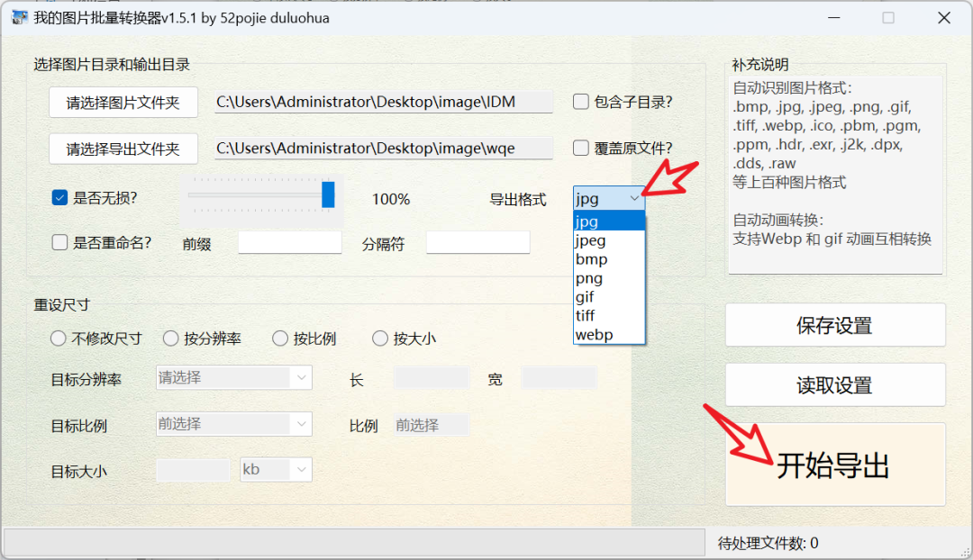Click 读取设置 button

835,385
